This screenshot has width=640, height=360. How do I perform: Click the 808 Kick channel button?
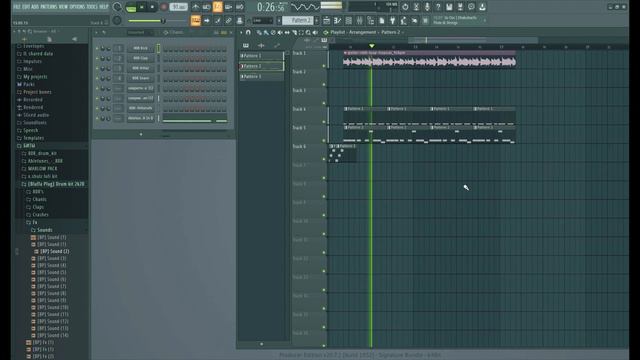[140, 49]
